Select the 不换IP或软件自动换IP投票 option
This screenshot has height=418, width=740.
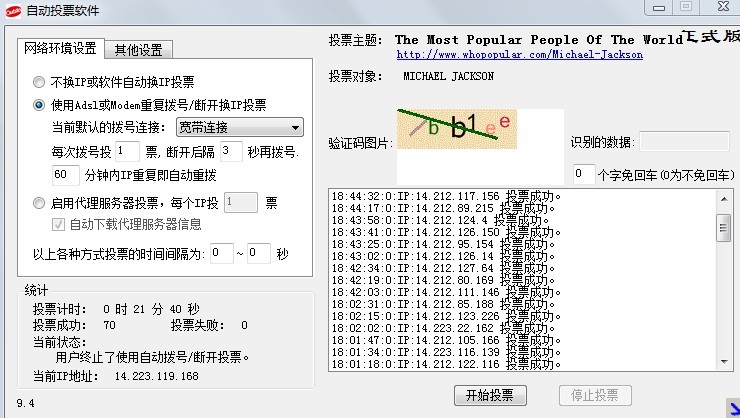[x=39, y=82]
